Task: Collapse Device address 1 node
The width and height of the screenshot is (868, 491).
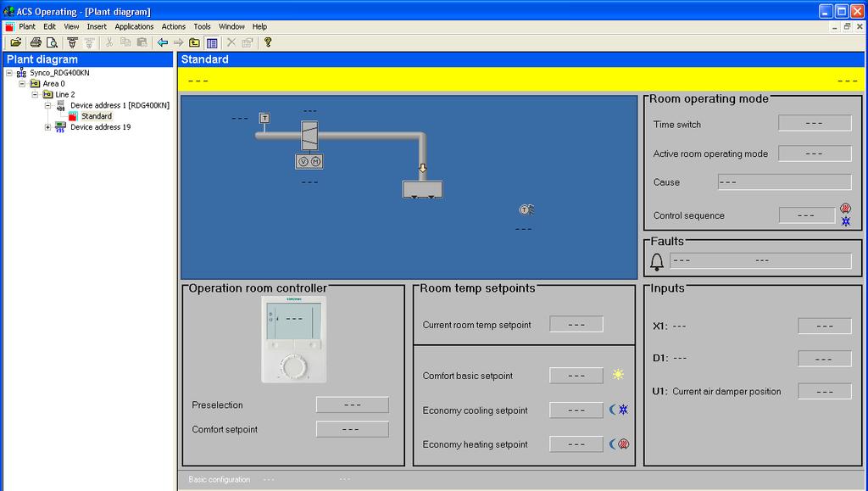Action: (47, 105)
